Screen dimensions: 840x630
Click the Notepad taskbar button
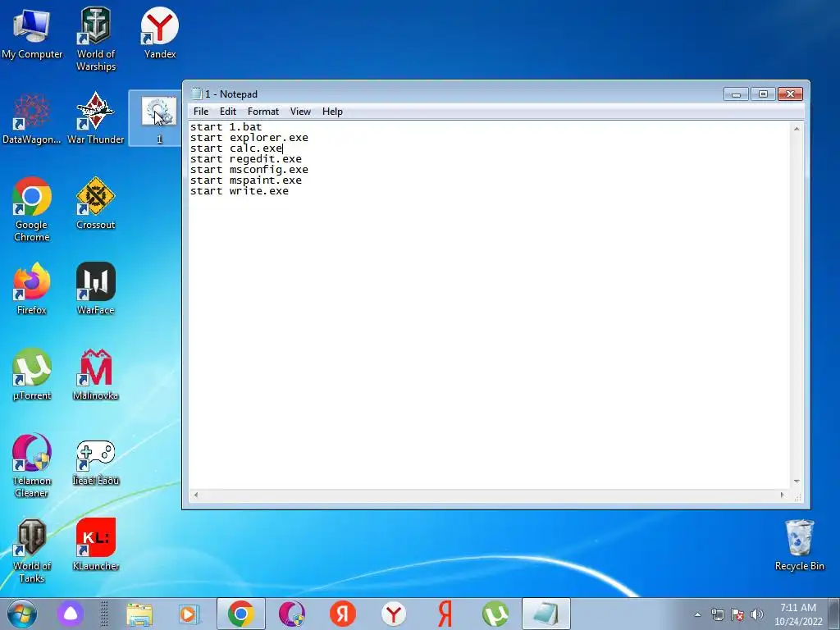[x=546, y=614]
